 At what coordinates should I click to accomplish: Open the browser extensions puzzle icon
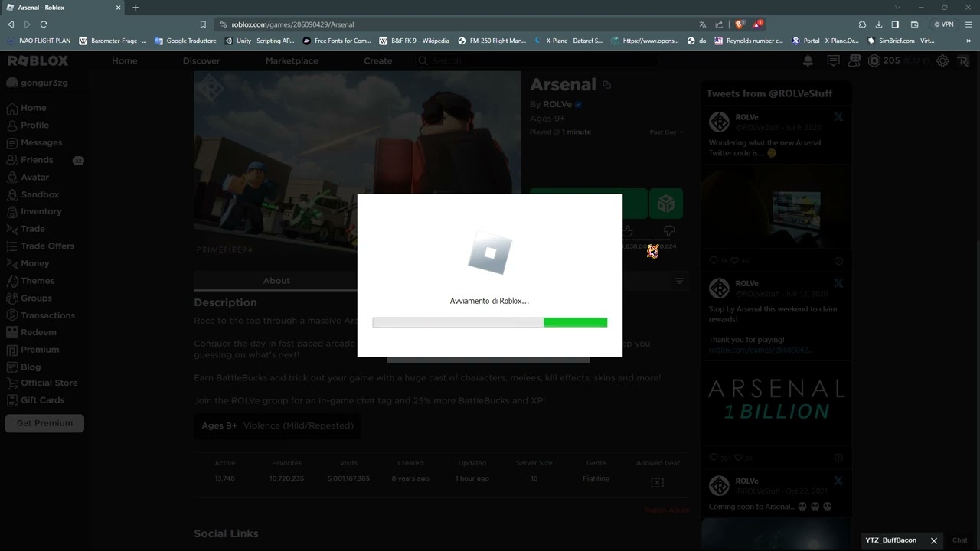coord(862,24)
